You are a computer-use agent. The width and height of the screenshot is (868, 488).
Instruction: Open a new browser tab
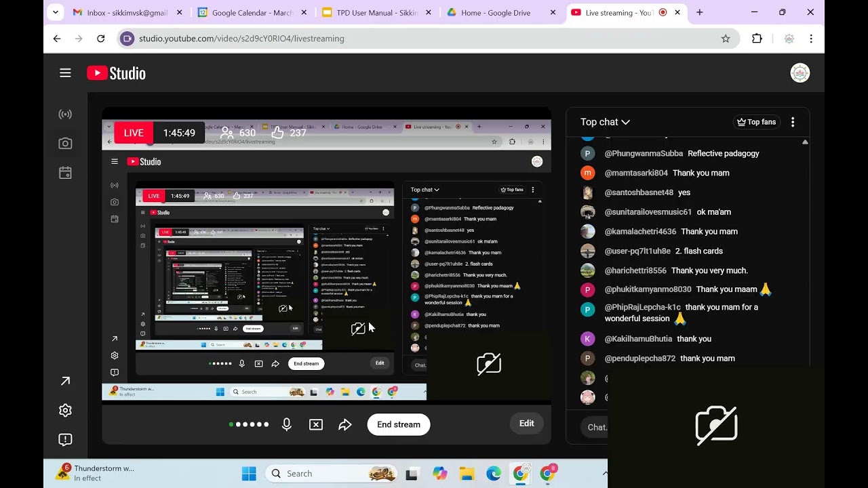pyautogui.click(x=700, y=12)
